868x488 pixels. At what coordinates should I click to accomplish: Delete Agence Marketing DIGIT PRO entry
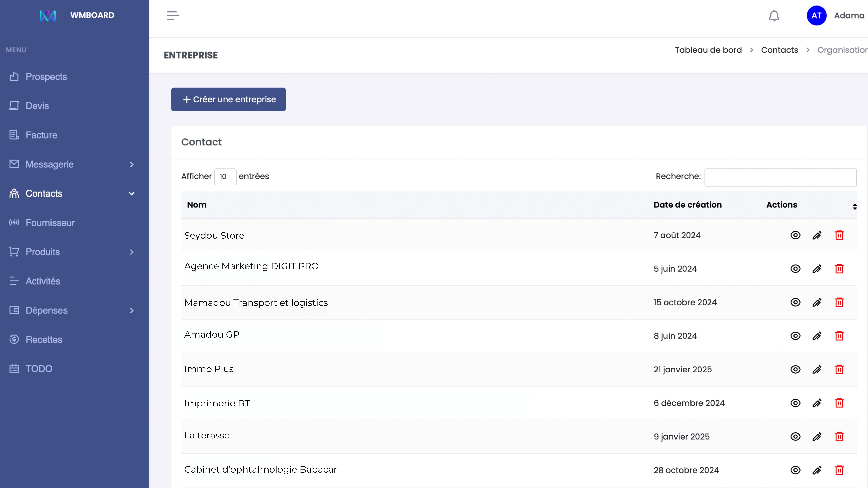click(x=839, y=269)
